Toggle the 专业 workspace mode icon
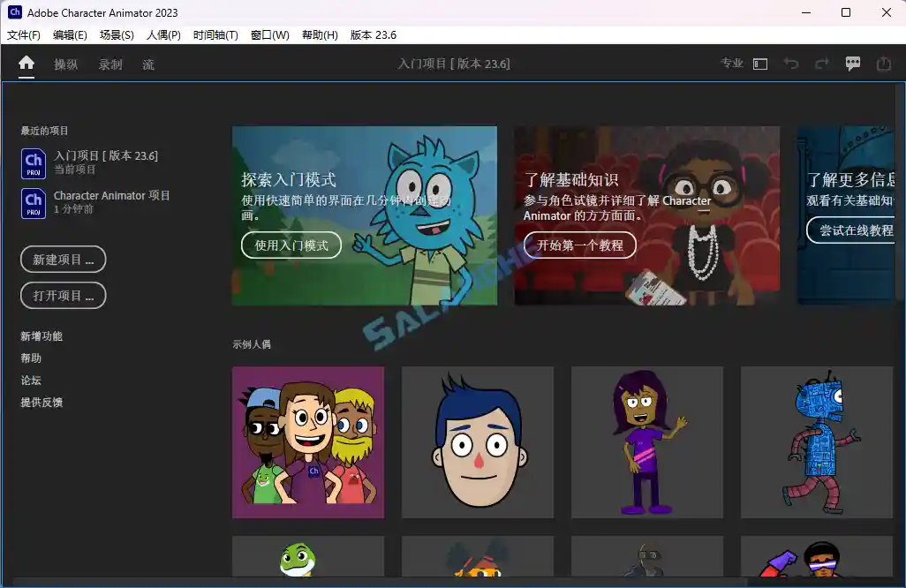Image resolution: width=906 pixels, height=588 pixels. [x=760, y=64]
